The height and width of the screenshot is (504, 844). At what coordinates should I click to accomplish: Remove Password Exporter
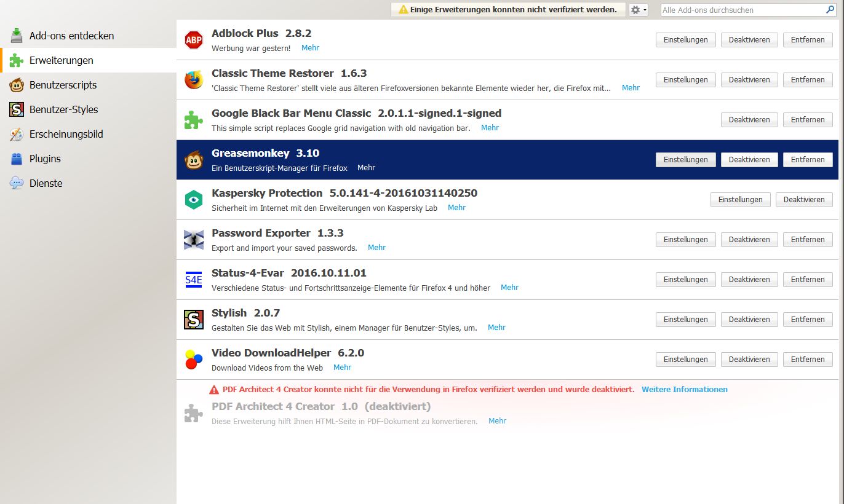coord(808,240)
